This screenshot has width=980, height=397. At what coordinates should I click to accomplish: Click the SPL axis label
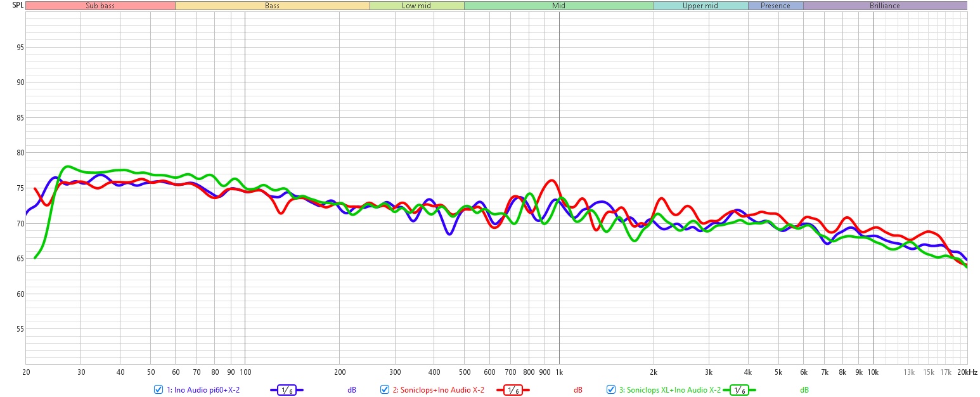point(11,5)
